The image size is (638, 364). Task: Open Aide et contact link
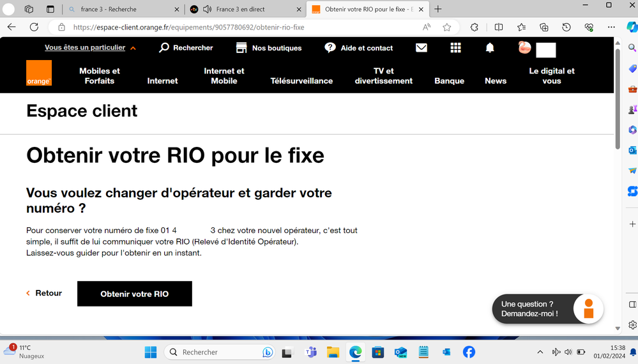click(x=359, y=48)
